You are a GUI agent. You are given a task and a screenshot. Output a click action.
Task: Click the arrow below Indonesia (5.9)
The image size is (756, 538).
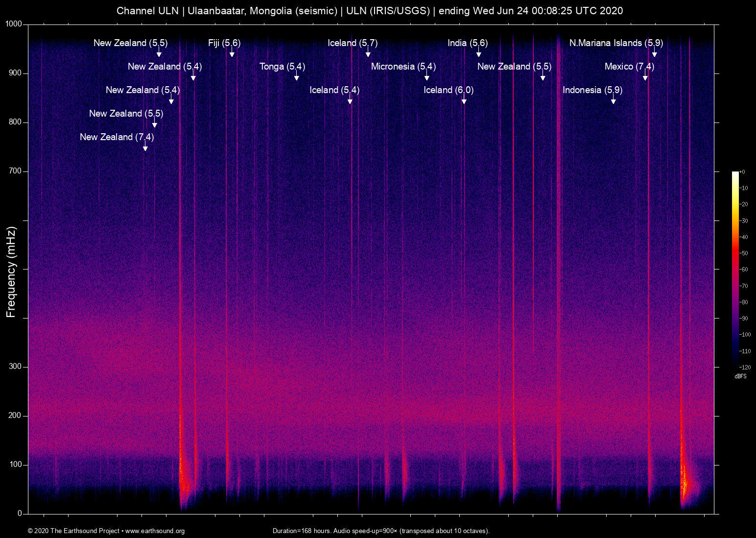[x=613, y=100]
